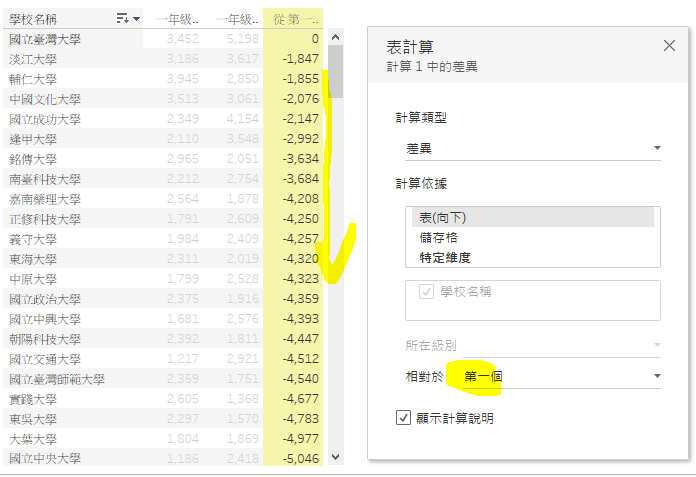
Task: Select the 國立臺灣大學 row label
Action: (45, 39)
